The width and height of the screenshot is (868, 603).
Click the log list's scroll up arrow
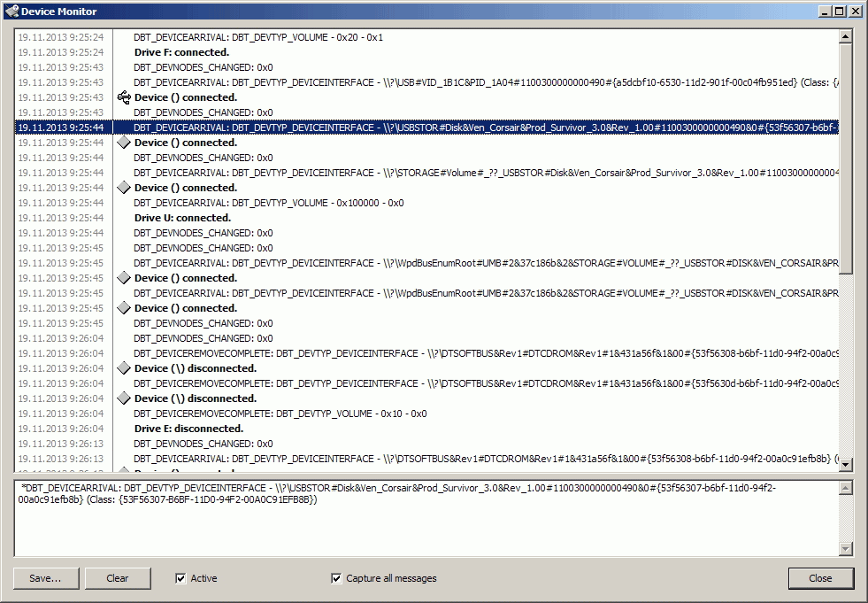[x=845, y=37]
